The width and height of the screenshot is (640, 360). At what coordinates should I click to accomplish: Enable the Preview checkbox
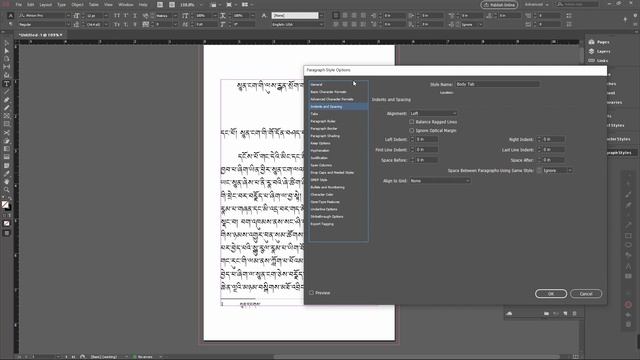tap(311, 293)
